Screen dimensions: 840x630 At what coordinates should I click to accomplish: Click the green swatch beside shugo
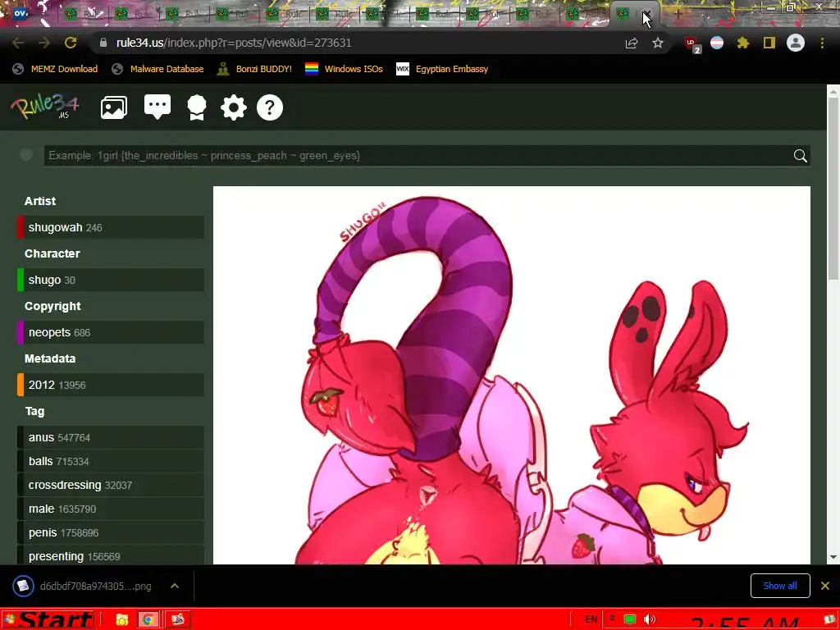pyautogui.click(x=21, y=280)
